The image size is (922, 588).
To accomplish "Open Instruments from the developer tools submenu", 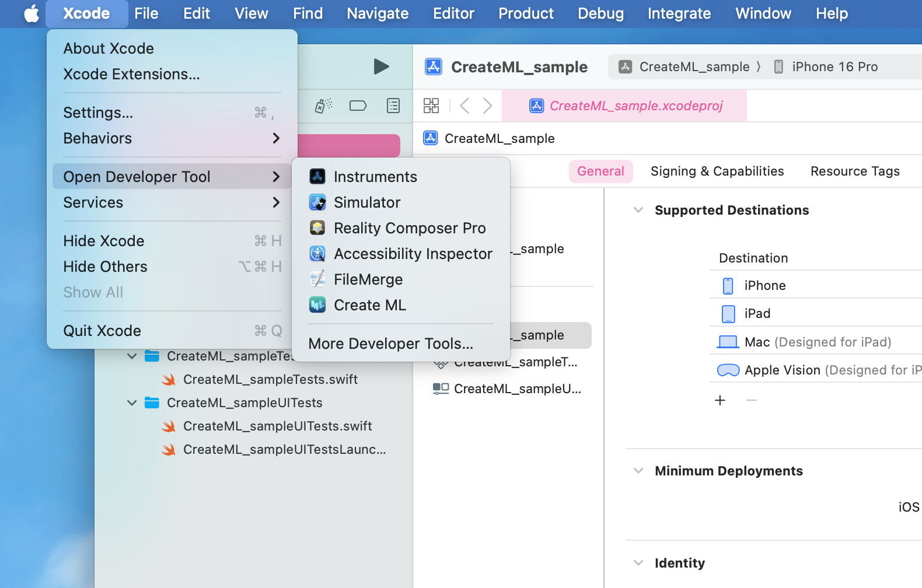I will point(401,177).
